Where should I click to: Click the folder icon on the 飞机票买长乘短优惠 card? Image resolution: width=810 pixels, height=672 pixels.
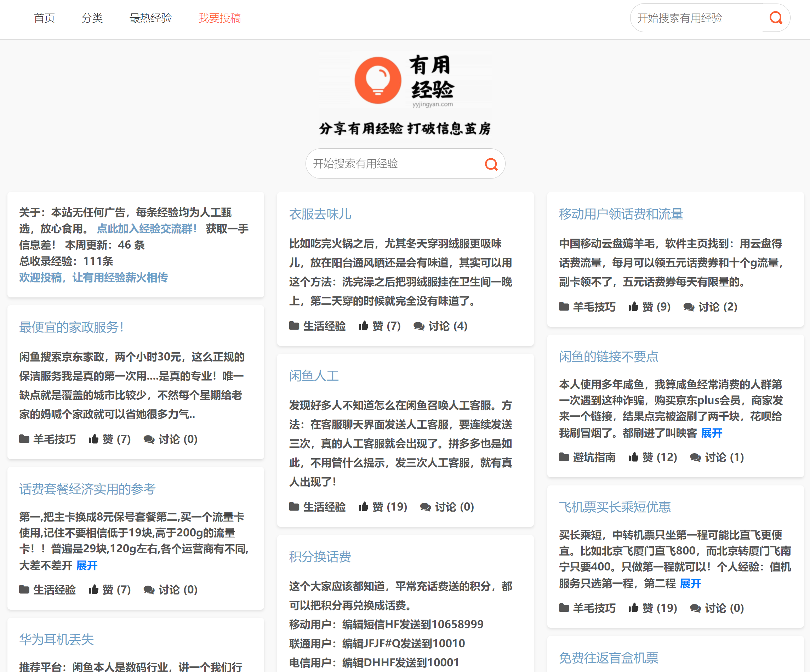[x=564, y=608]
